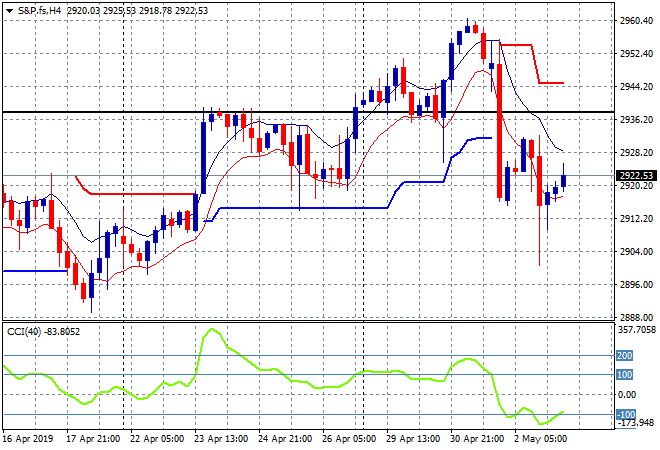Click the 30 Apr 21:00 time label

click(477, 439)
